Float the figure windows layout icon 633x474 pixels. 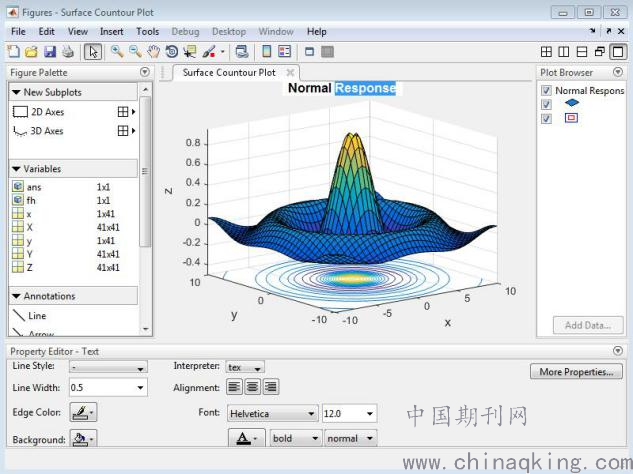599,52
